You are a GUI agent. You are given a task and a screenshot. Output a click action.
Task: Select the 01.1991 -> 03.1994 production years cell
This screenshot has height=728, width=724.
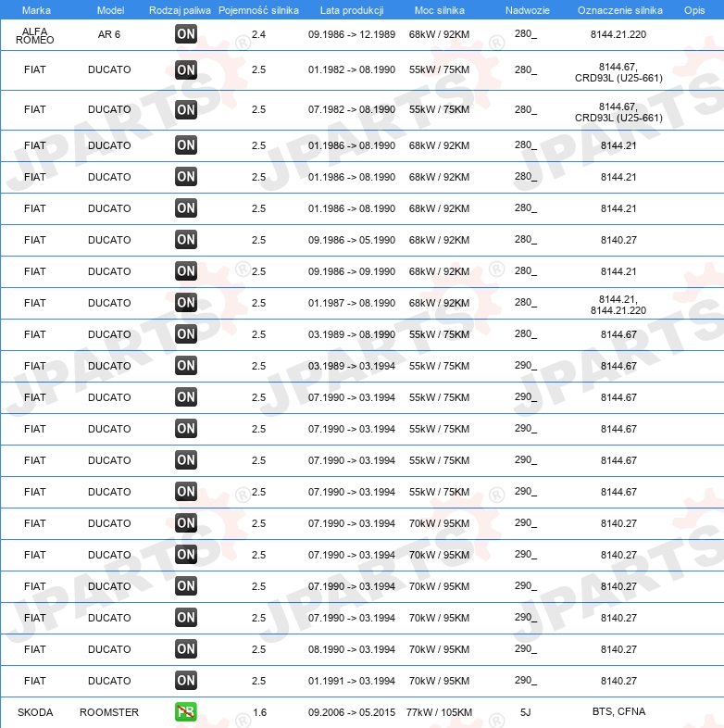pyautogui.click(x=352, y=681)
